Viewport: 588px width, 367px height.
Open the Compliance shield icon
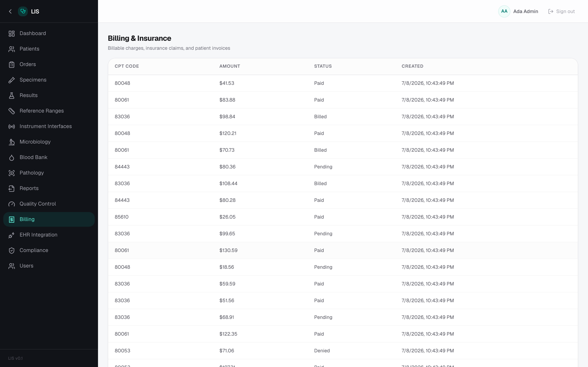[x=11, y=251]
